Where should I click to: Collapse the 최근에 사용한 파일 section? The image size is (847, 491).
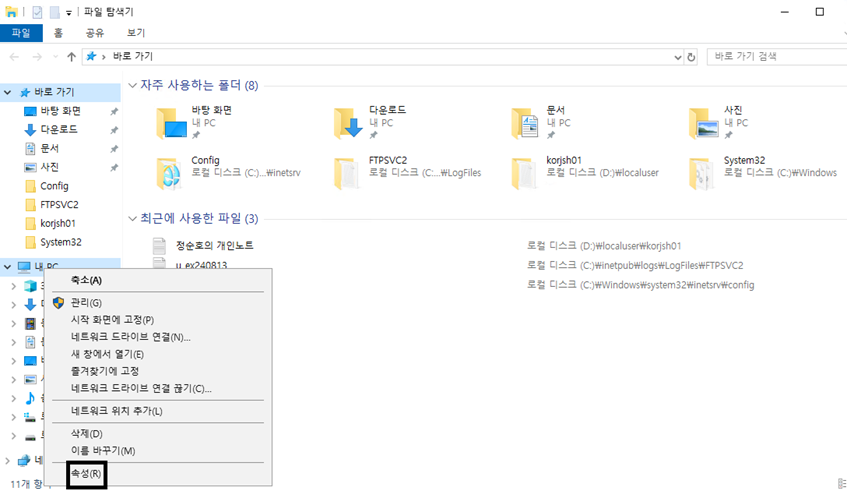point(132,218)
